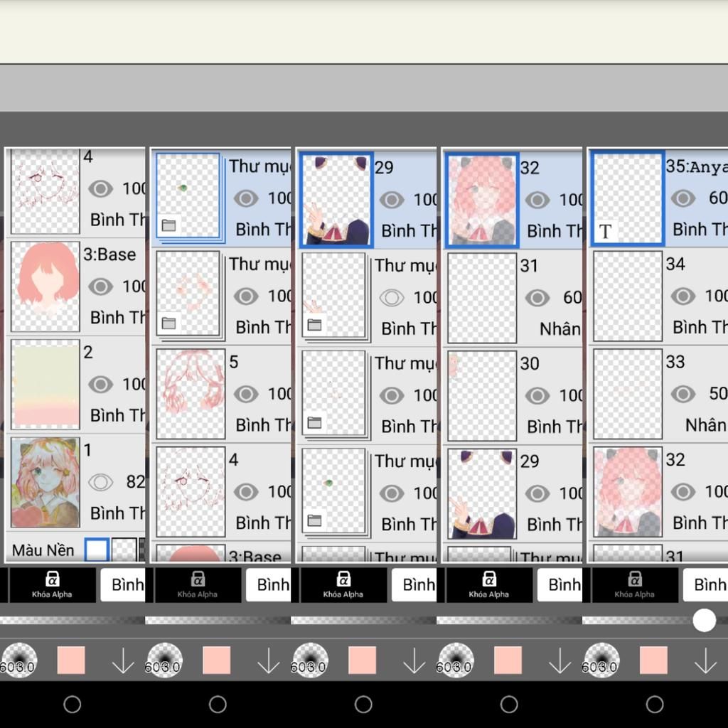Select layer 1 sketch photo row
Viewport: 728px width, 728px height.
(75, 482)
